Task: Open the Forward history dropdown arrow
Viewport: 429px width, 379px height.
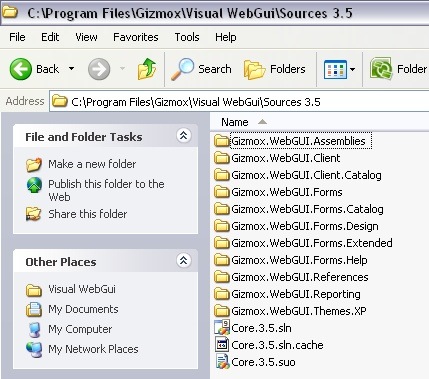Action: pos(122,69)
